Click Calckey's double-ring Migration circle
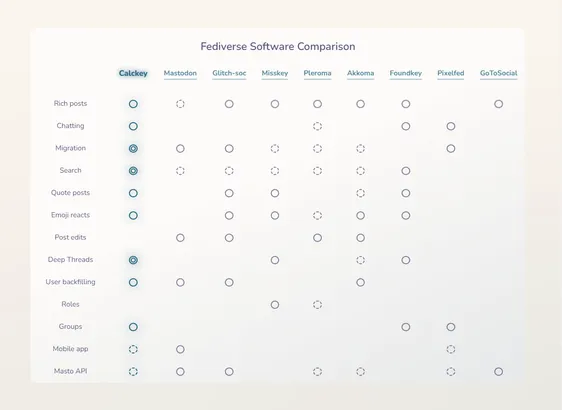Viewport: 562px width, 410px height. [133, 148]
